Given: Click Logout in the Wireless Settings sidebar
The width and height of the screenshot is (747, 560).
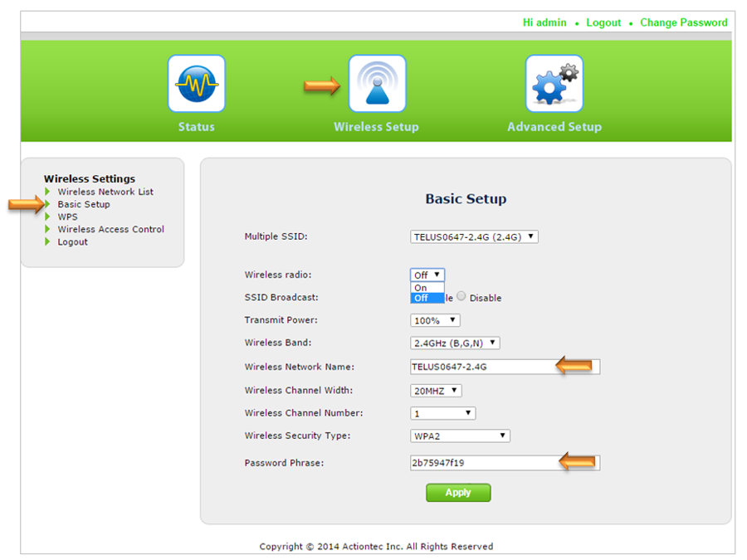Looking at the screenshot, I should click(x=72, y=242).
